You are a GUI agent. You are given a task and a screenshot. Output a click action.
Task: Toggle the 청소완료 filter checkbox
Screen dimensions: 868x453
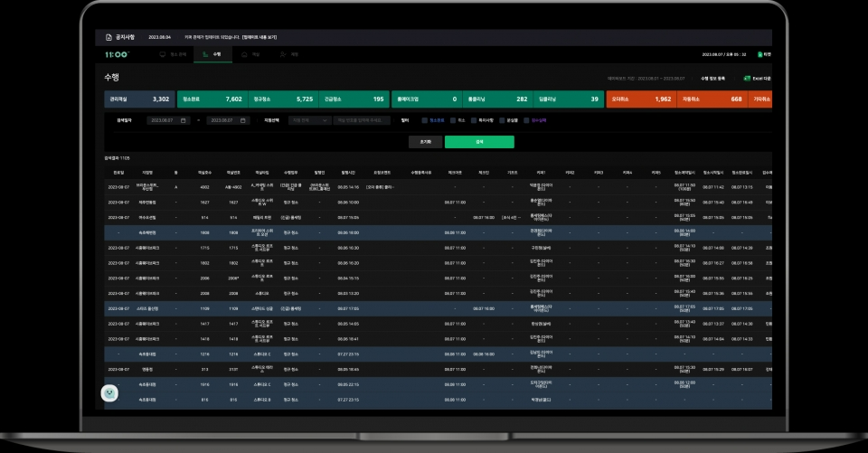(425, 120)
